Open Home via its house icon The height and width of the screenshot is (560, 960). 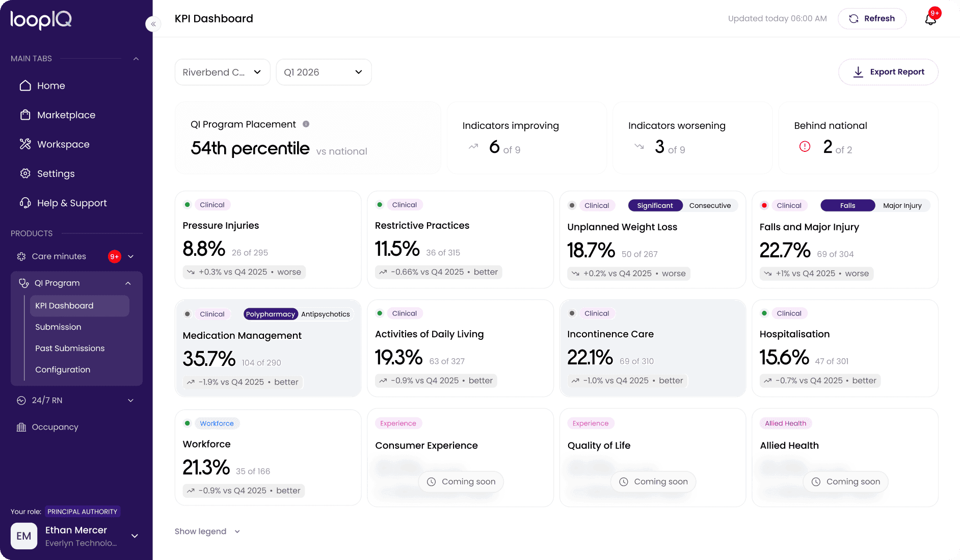pyautogui.click(x=25, y=86)
